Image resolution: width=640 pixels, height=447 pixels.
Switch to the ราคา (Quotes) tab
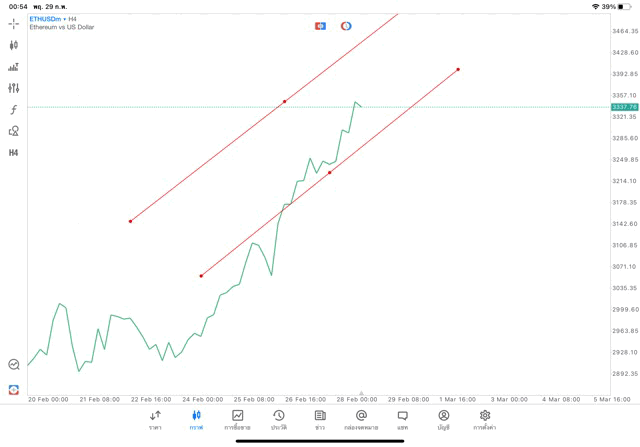click(155, 420)
